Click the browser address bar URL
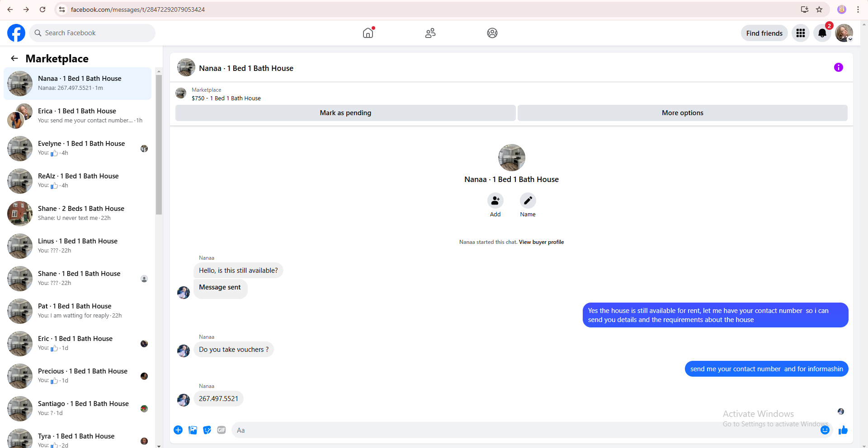This screenshot has height=448, width=868. click(x=138, y=9)
